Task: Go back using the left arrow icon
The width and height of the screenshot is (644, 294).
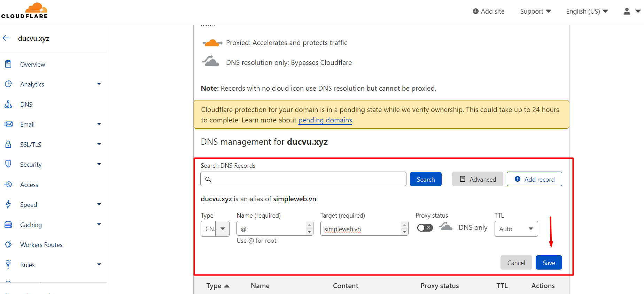Action: (6, 38)
